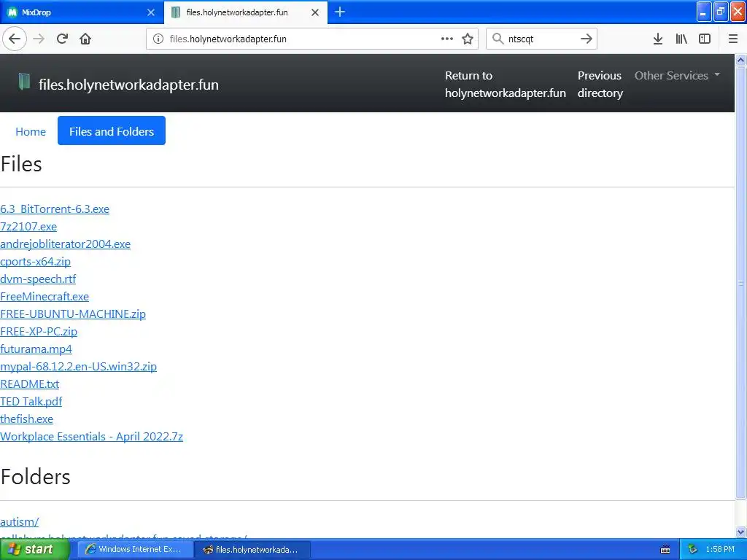Bookmark this page with the star
The height and width of the screenshot is (560, 747).
[x=468, y=39]
